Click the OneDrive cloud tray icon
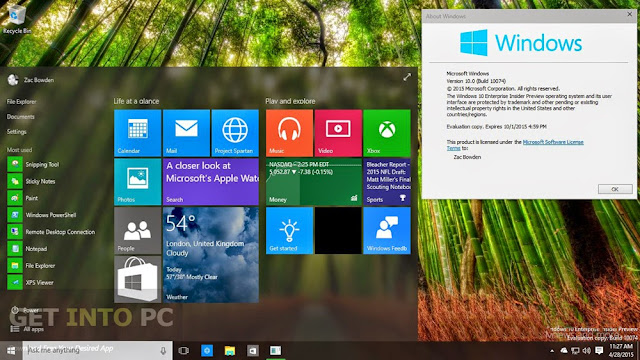Viewport: 640px width, 360px height. coord(564,351)
